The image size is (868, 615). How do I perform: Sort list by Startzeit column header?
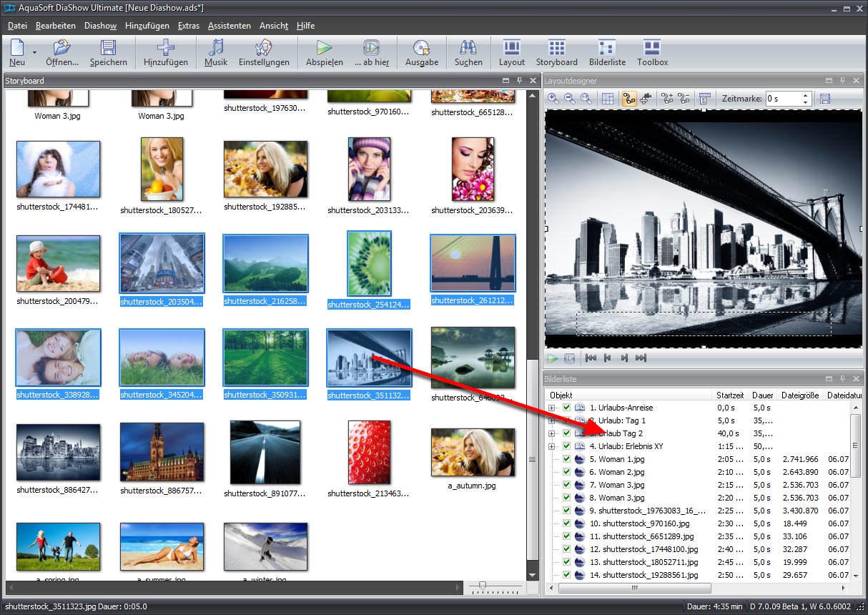[x=730, y=395]
